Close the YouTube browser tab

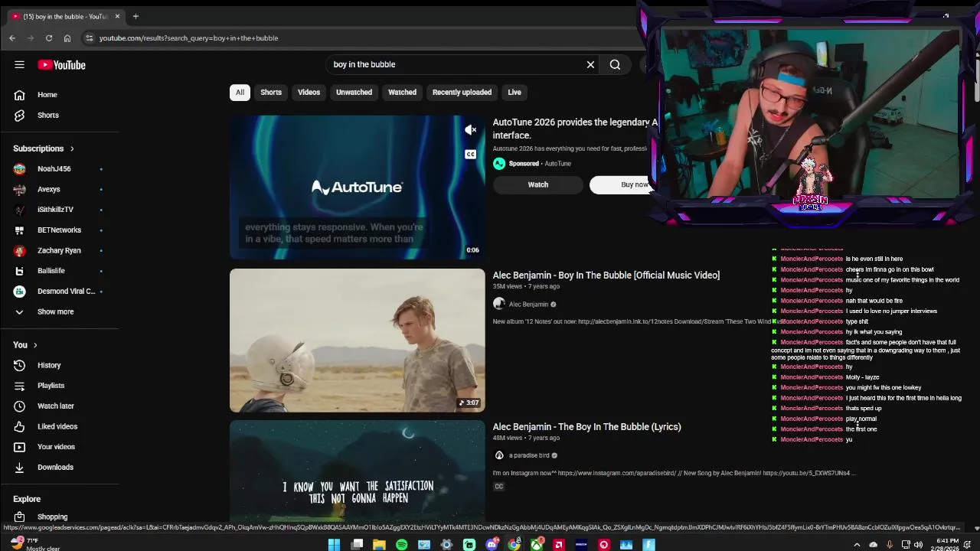[x=117, y=16]
